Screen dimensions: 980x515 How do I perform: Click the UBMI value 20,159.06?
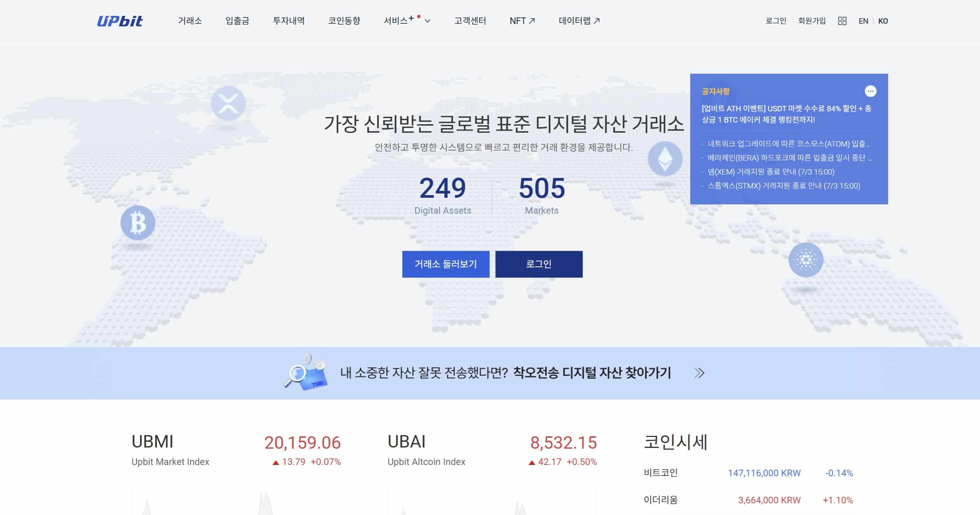coord(303,442)
